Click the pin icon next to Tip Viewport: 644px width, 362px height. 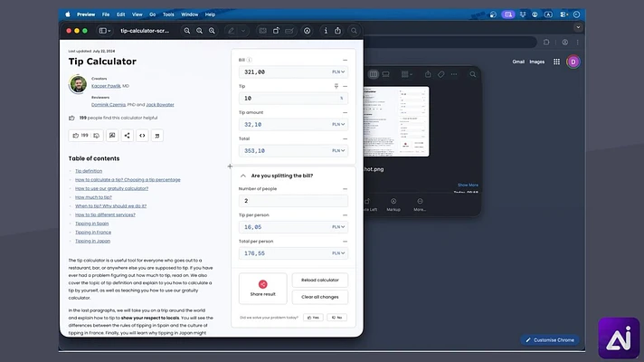coord(336,86)
